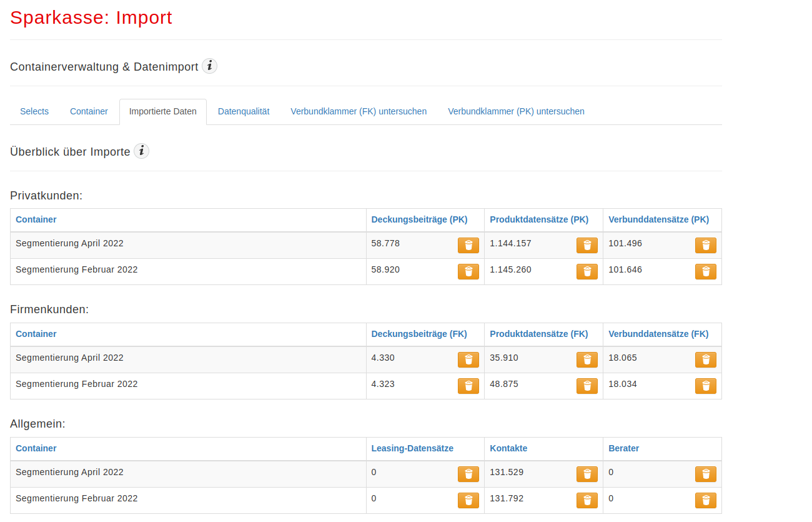This screenshot has width=812, height=522.
Task: Click the value 58.920
Action: pyautogui.click(x=385, y=269)
